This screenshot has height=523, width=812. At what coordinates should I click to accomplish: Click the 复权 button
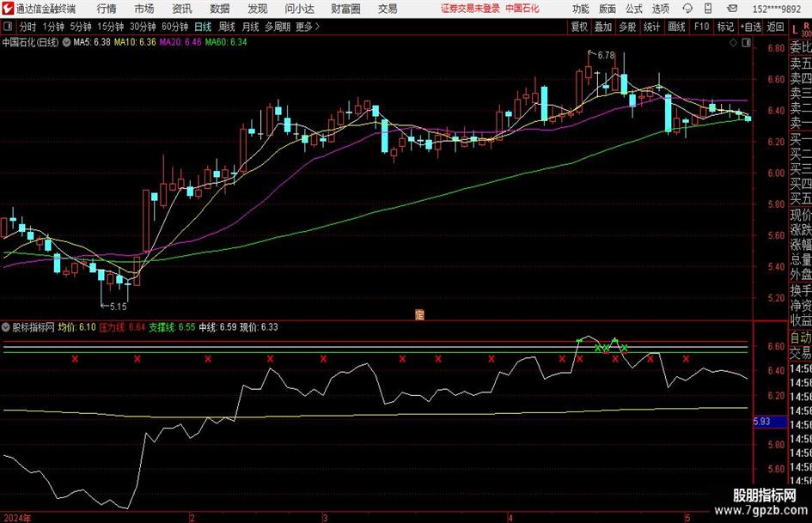tap(579, 27)
